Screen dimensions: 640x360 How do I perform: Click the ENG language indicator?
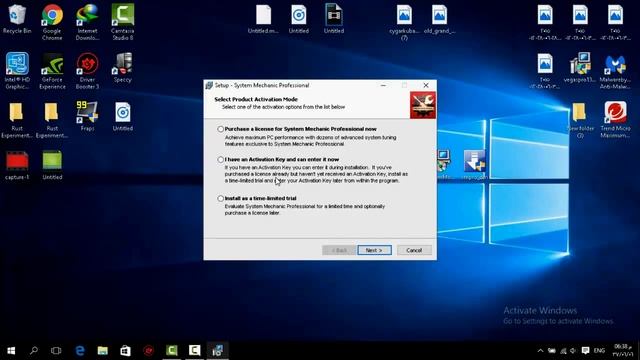click(599, 351)
